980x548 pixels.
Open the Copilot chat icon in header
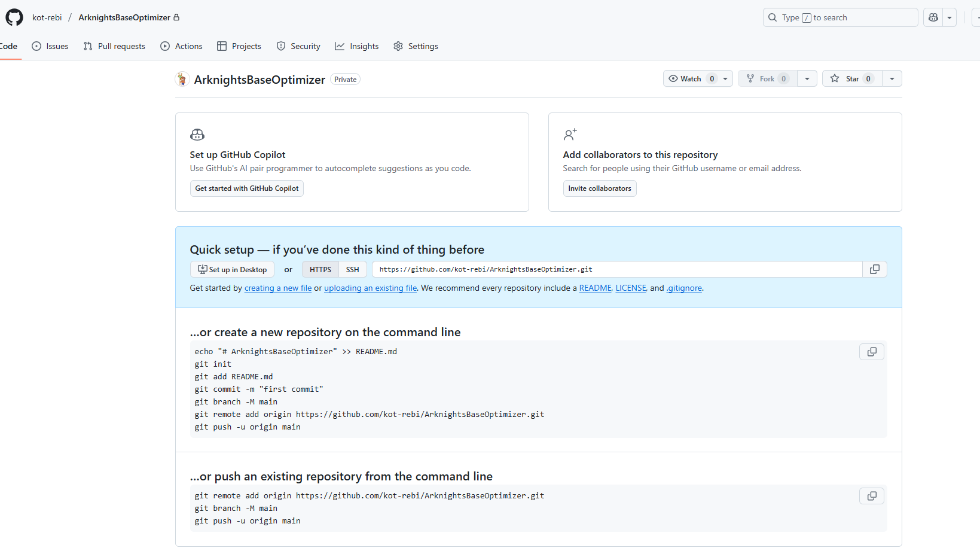[x=933, y=17]
